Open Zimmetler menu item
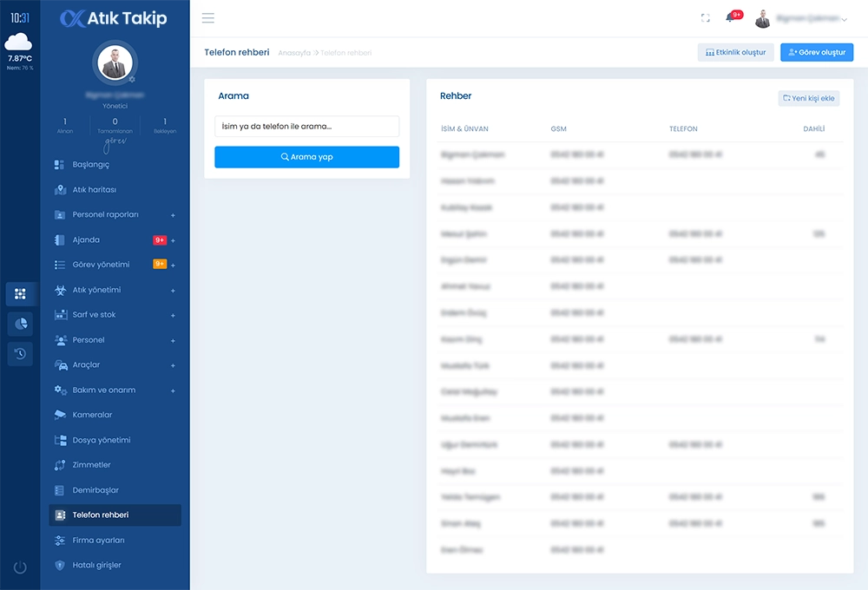The height and width of the screenshot is (590, 868). pyautogui.click(x=91, y=465)
